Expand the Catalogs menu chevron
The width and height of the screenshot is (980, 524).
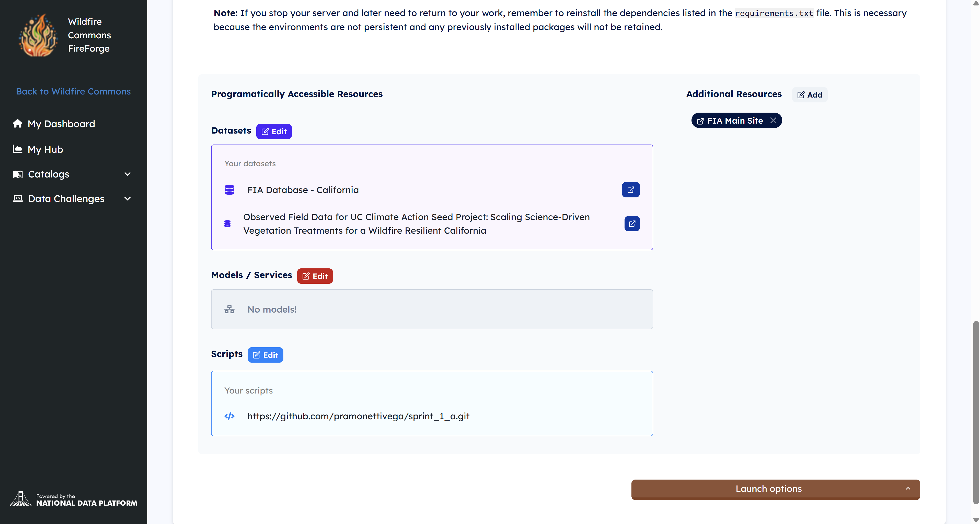[128, 174]
